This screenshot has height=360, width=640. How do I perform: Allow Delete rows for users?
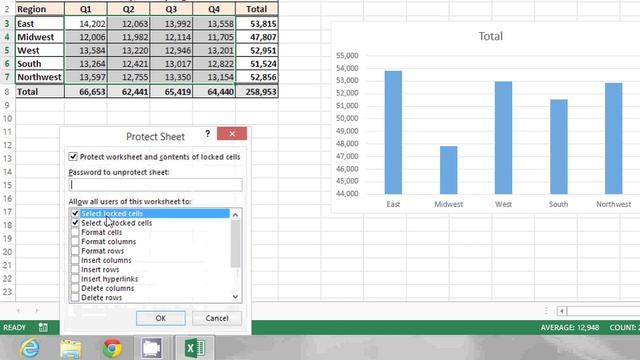(75, 298)
